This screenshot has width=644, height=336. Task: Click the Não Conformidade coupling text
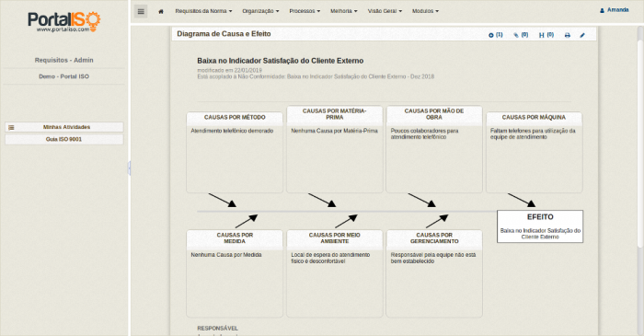tap(316, 76)
